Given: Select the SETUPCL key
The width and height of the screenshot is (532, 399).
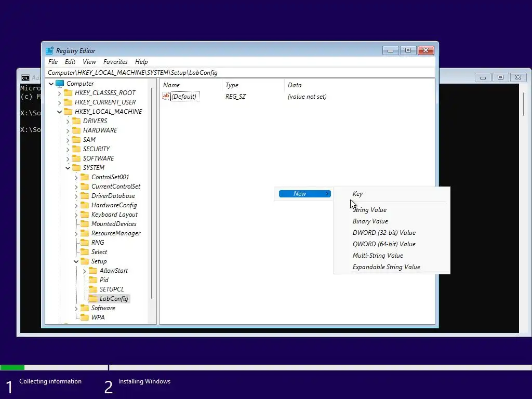Looking at the screenshot, I should pyautogui.click(x=112, y=289).
